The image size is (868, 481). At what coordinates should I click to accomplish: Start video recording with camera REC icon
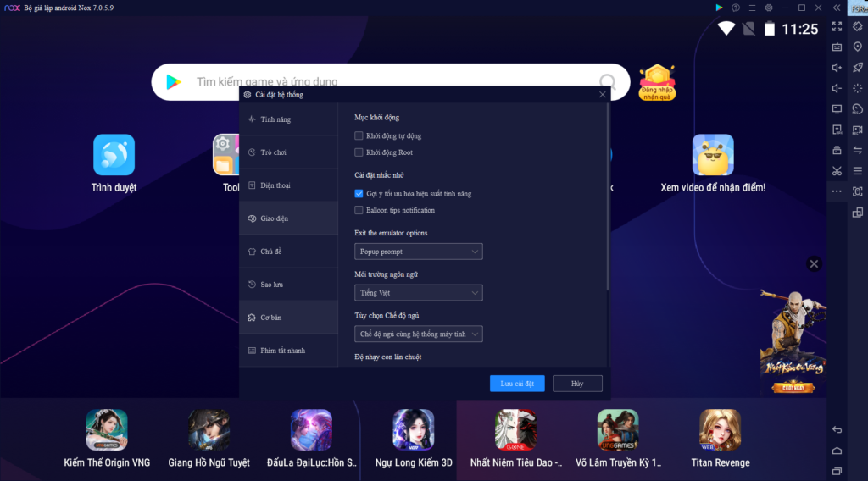(858, 130)
